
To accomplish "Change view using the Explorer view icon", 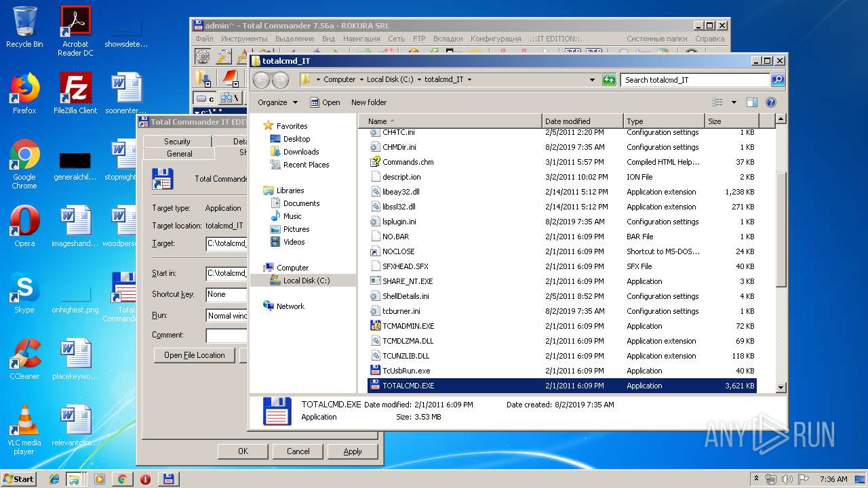I will coord(717,102).
